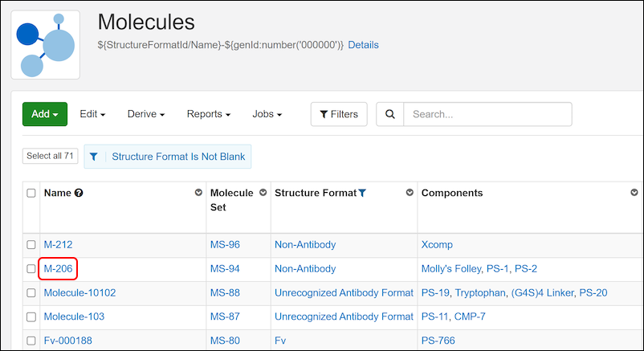644x351 pixels.
Task: Open the PS-2 component link
Action: 526,268
